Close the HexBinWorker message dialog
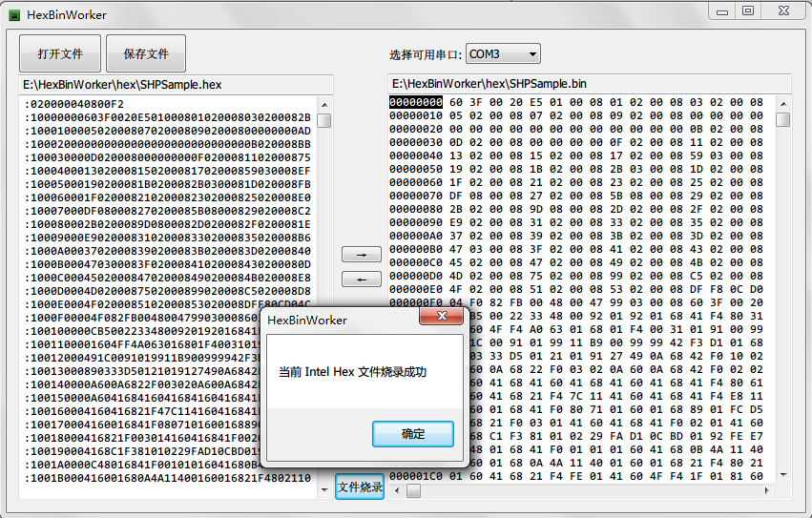This screenshot has height=518, width=812. point(441,316)
